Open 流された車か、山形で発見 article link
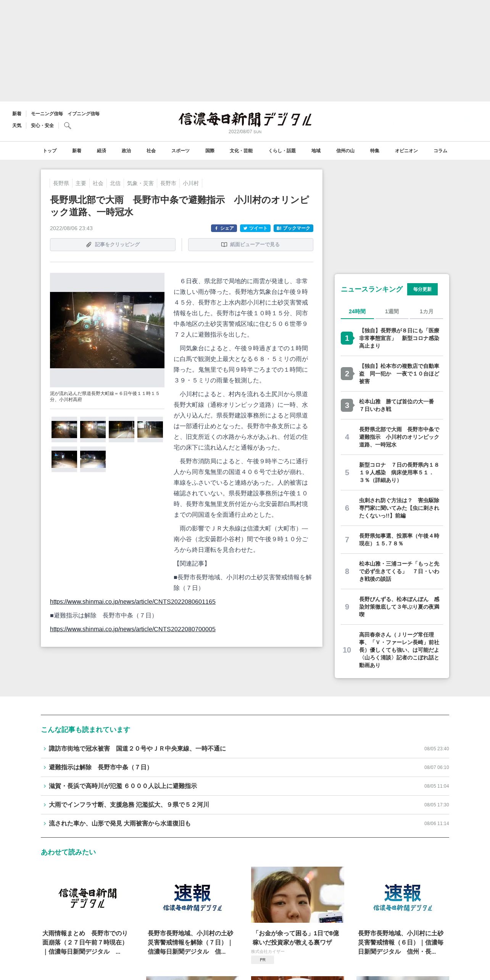Viewport: 490px width, 980px height. 119,824
